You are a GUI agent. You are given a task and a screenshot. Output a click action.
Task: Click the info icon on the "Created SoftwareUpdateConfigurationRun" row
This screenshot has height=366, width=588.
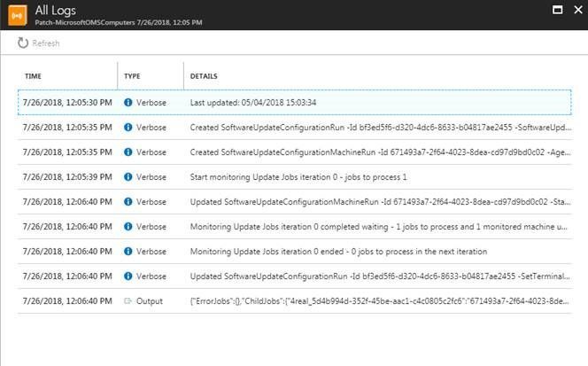[x=128, y=128]
